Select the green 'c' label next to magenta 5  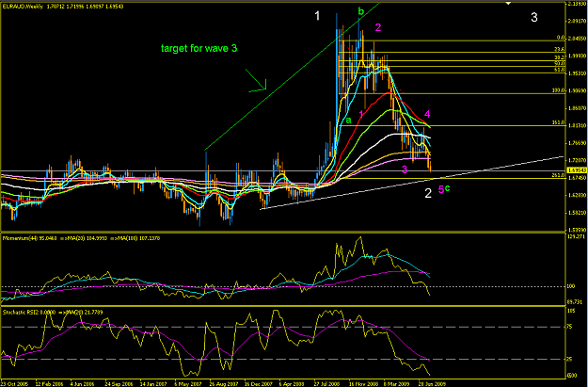pos(447,188)
